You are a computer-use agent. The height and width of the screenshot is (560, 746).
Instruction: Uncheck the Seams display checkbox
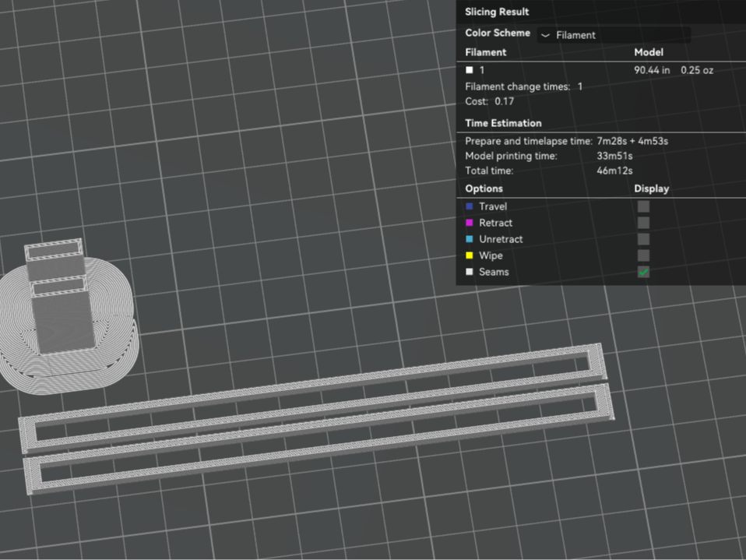643,272
